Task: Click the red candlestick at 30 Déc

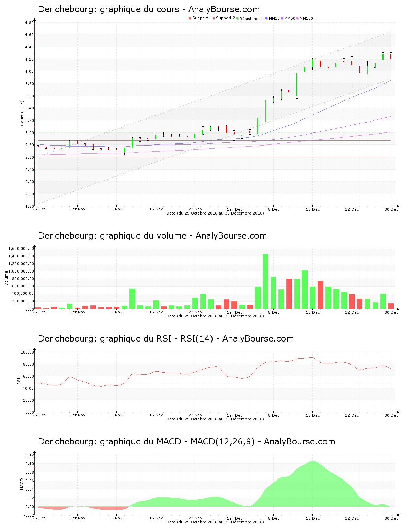Action: (391, 57)
